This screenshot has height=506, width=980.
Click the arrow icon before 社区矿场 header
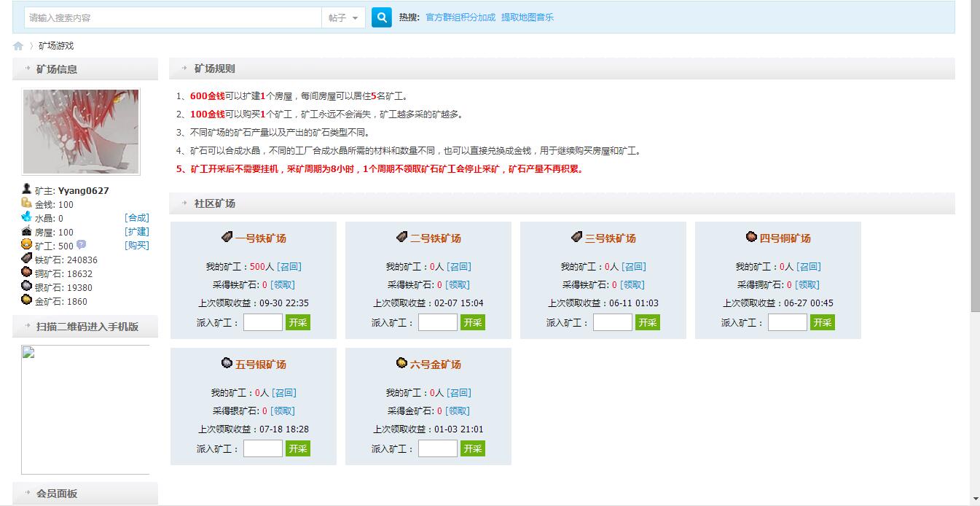(x=184, y=203)
